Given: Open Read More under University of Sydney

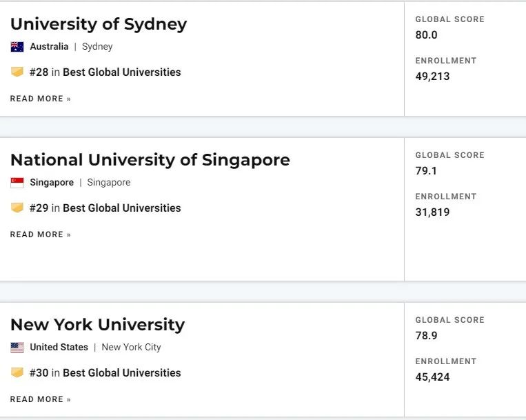Looking at the screenshot, I should (x=40, y=99).
